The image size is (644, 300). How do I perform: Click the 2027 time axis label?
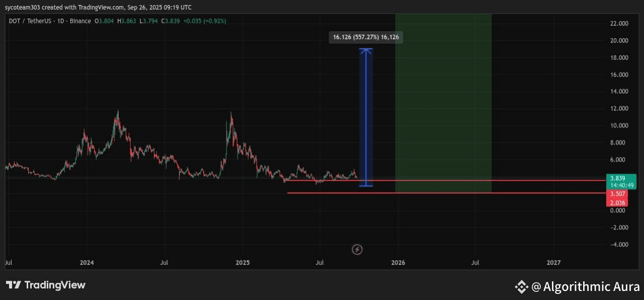point(553,263)
